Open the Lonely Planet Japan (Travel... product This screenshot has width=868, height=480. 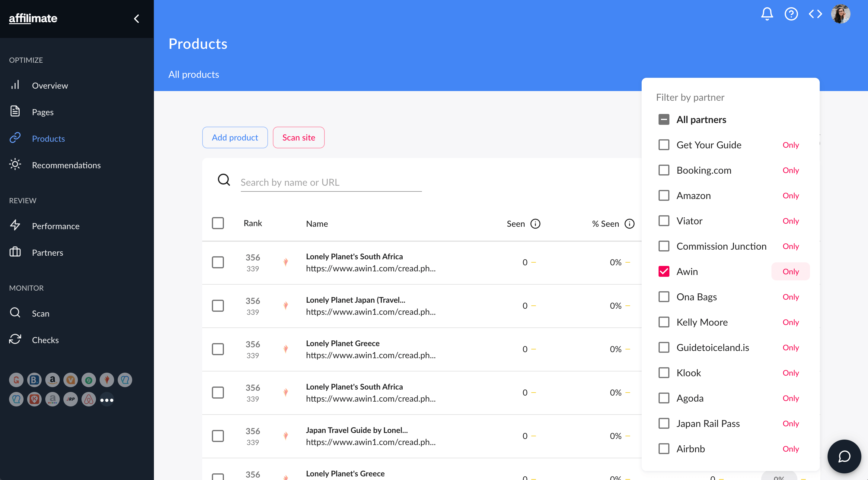[x=356, y=300]
